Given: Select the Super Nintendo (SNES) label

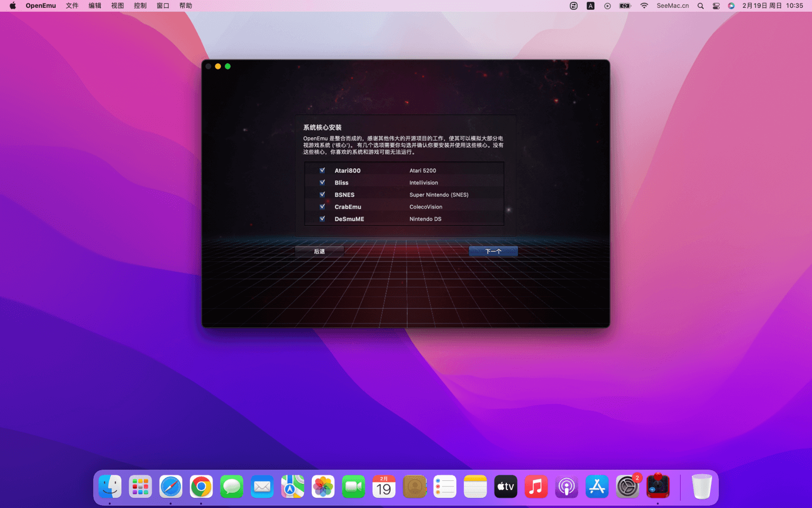Looking at the screenshot, I should pyautogui.click(x=439, y=195).
